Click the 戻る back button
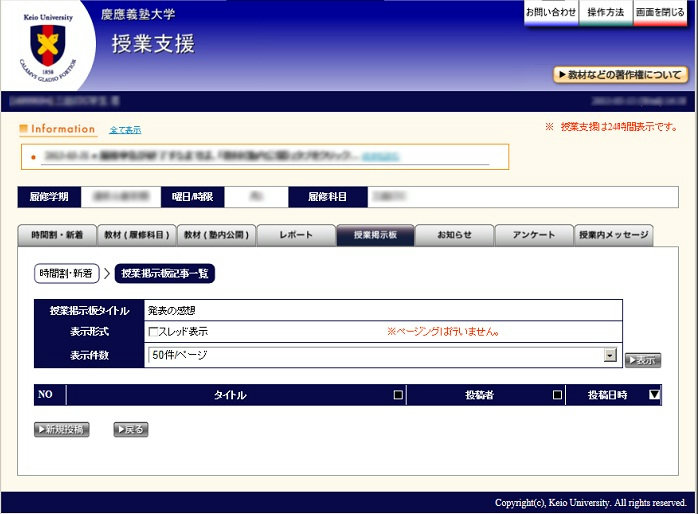698x514 pixels. tap(131, 430)
